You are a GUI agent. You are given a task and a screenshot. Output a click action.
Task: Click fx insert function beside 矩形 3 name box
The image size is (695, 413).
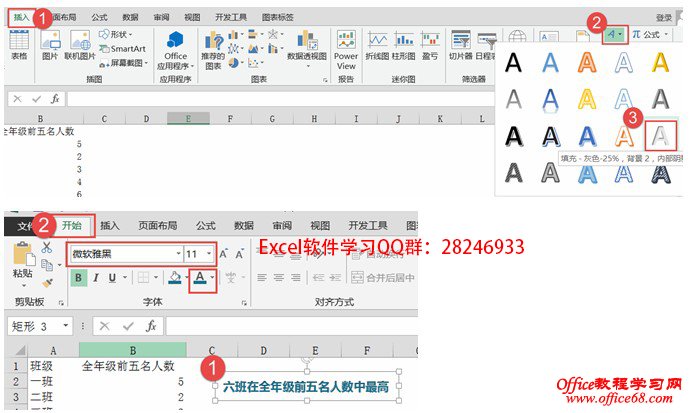(151, 327)
